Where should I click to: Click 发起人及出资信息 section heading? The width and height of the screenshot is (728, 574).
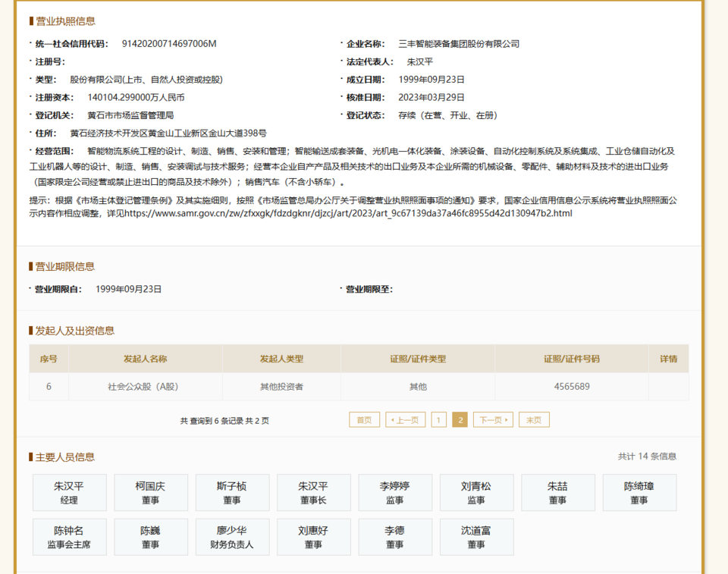(75, 331)
